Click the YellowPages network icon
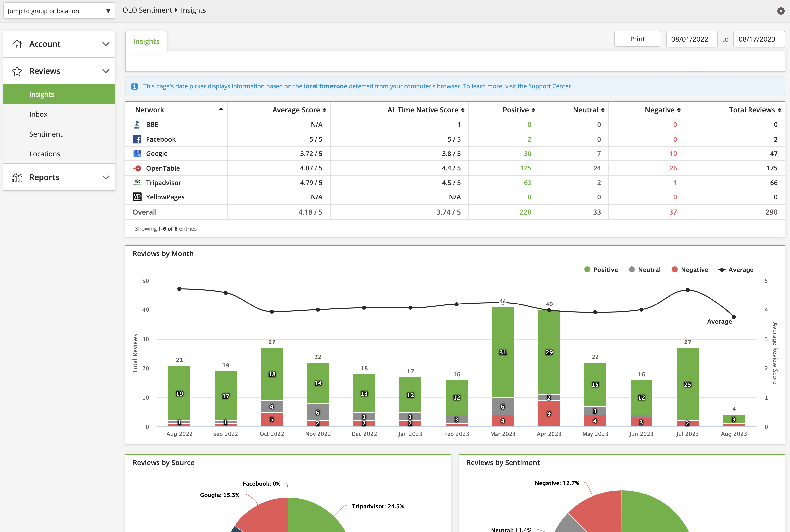The height and width of the screenshot is (532, 790). (137, 197)
